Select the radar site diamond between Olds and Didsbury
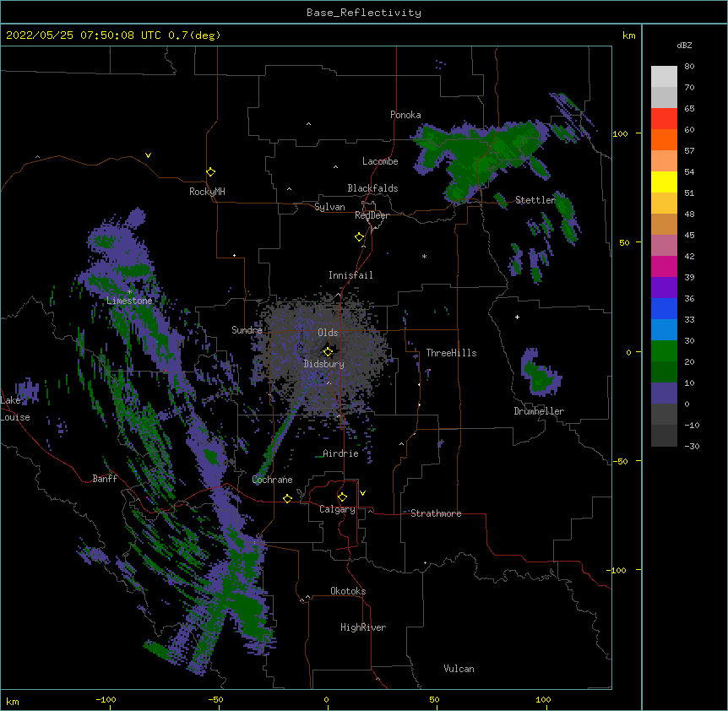This screenshot has height=711, width=728. coord(328,351)
